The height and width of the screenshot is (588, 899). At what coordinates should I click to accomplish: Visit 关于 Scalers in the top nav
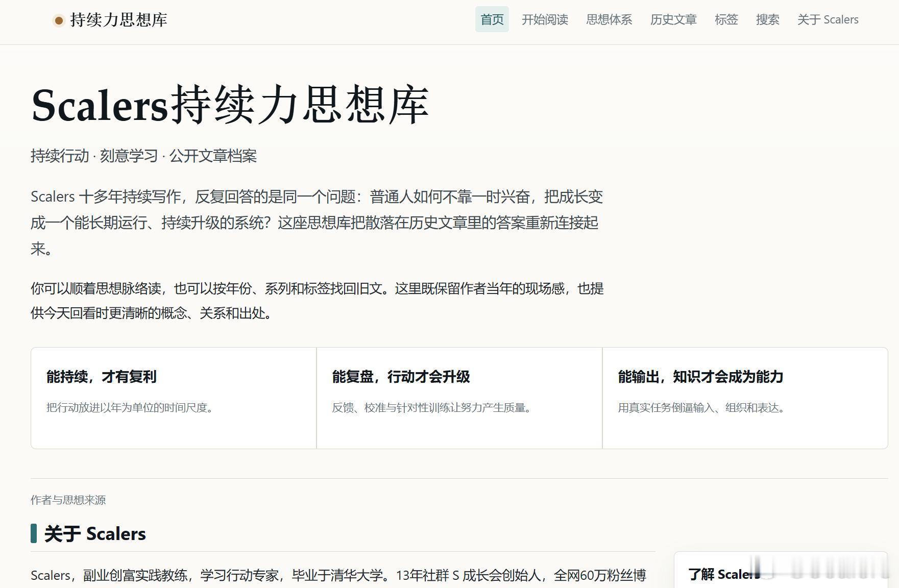pos(828,19)
